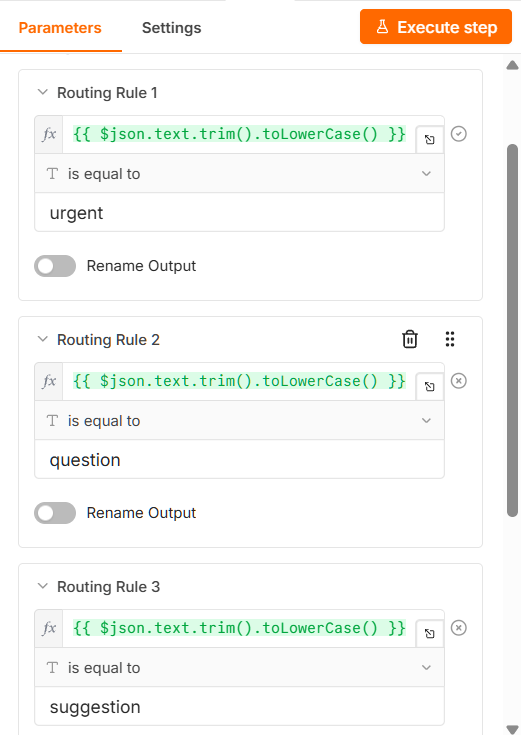
Task: Switch to the Parameters tab
Action: (60, 28)
